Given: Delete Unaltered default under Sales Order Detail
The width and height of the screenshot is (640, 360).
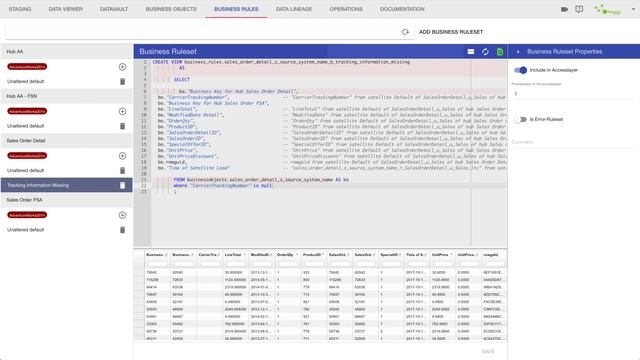Looking at the screenshot, I should [122, 170].
